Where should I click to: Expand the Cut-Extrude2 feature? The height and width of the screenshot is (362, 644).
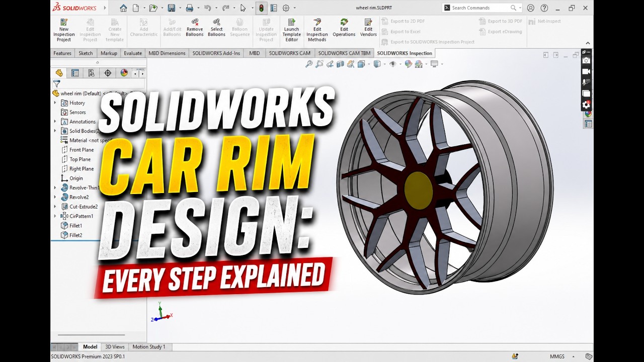[x=55, y=207]
